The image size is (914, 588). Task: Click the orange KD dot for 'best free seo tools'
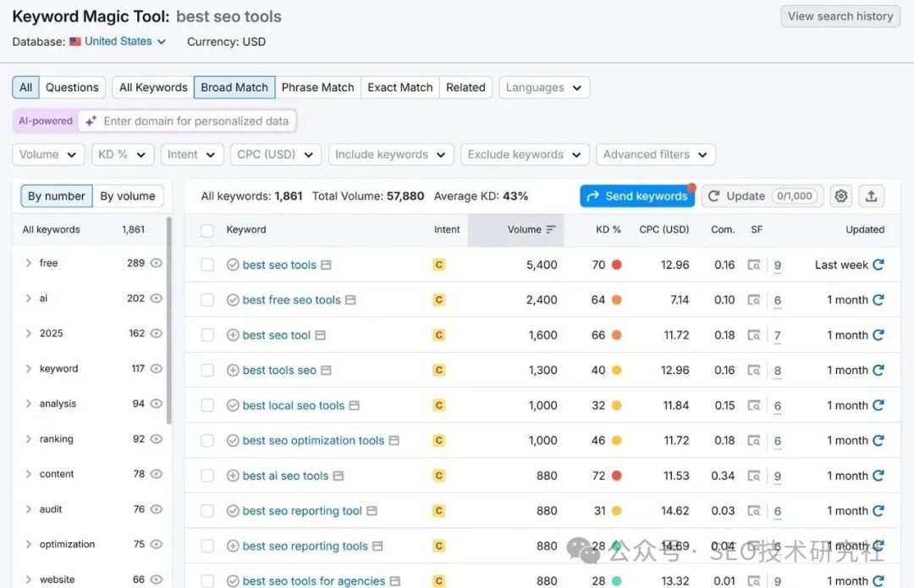coord(617,299)
